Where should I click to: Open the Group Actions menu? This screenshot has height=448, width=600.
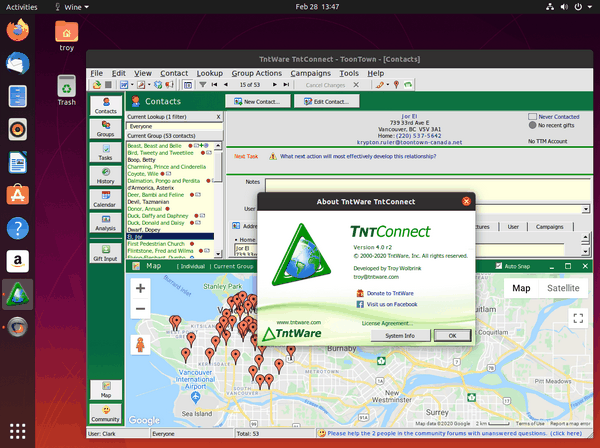256,73
